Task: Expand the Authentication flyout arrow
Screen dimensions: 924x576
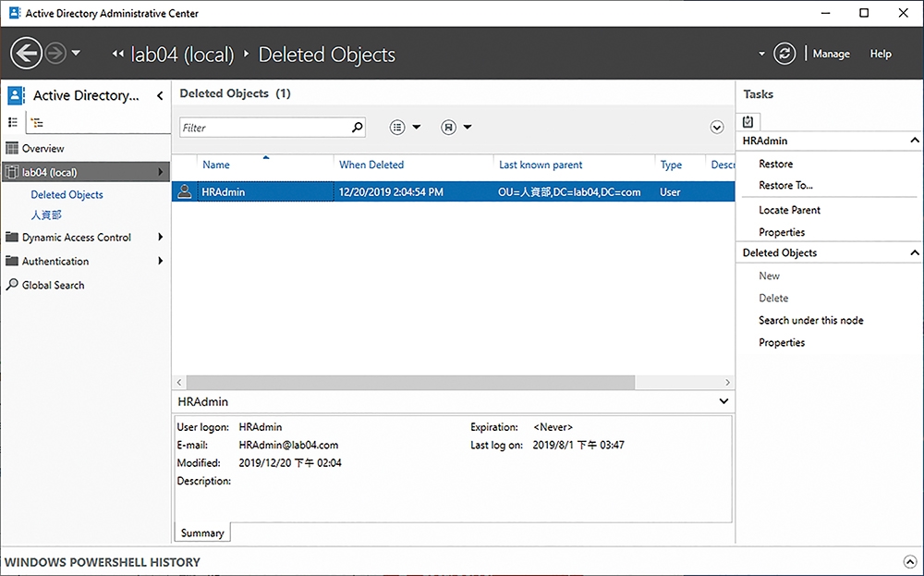Action: [x=160, y=261]
